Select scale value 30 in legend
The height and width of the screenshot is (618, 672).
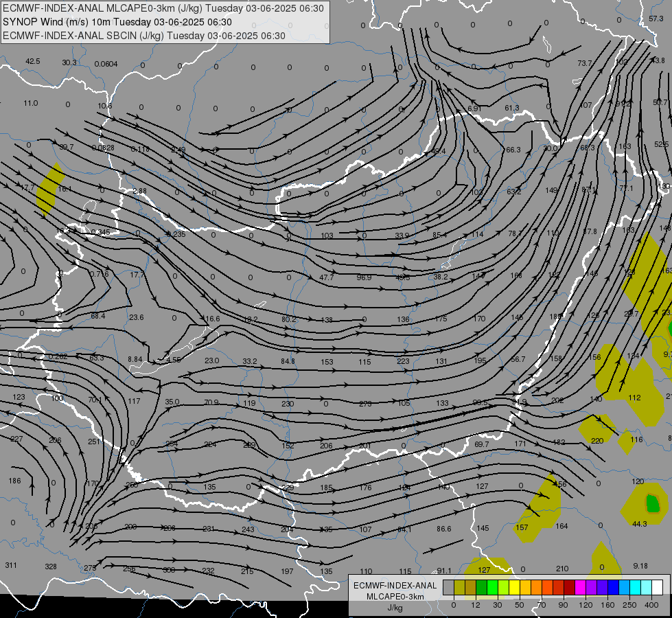coord(498,605)
